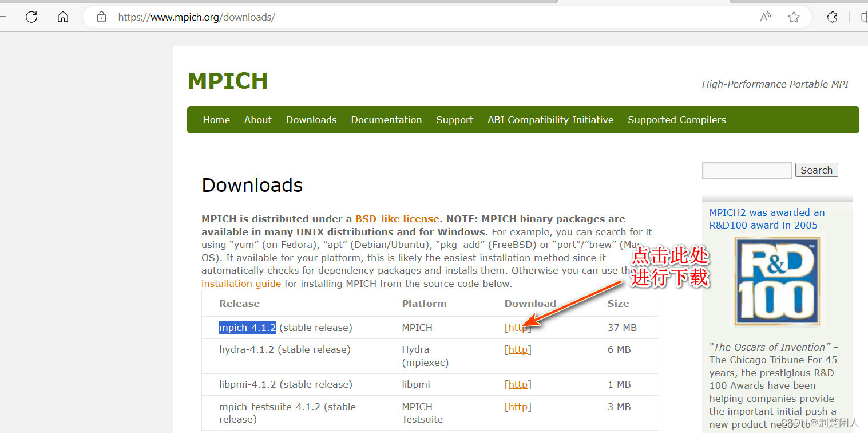The image size is (868, 433).
Task: Click the Search button
Action: tap(817, 170)
